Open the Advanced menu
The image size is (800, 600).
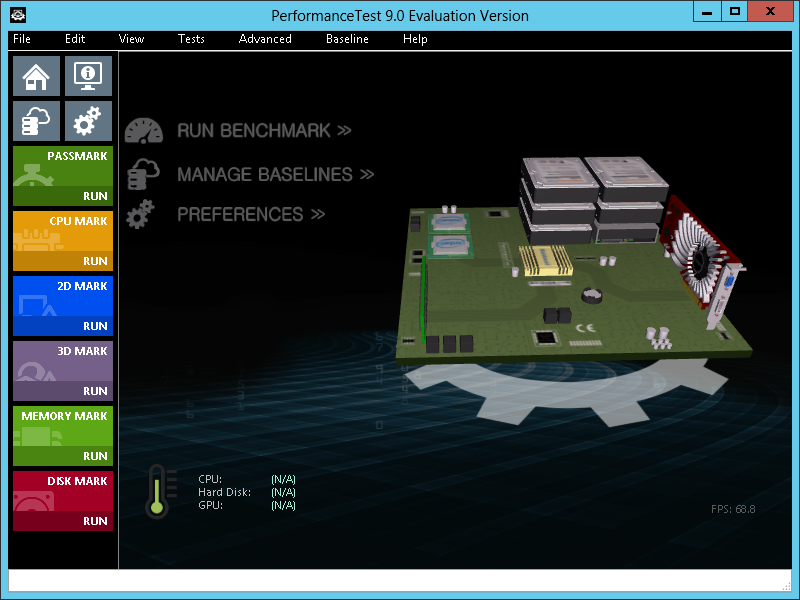coord(265,39)
